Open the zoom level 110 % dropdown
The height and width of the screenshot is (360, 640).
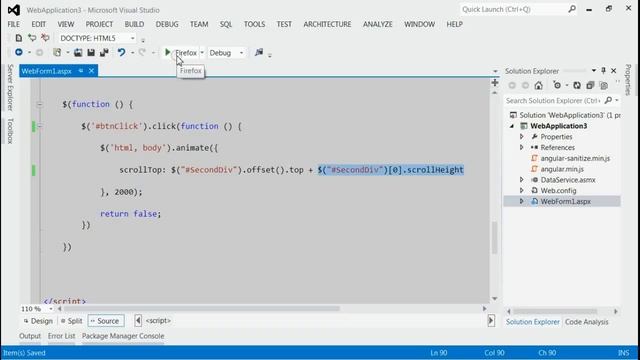51,309
